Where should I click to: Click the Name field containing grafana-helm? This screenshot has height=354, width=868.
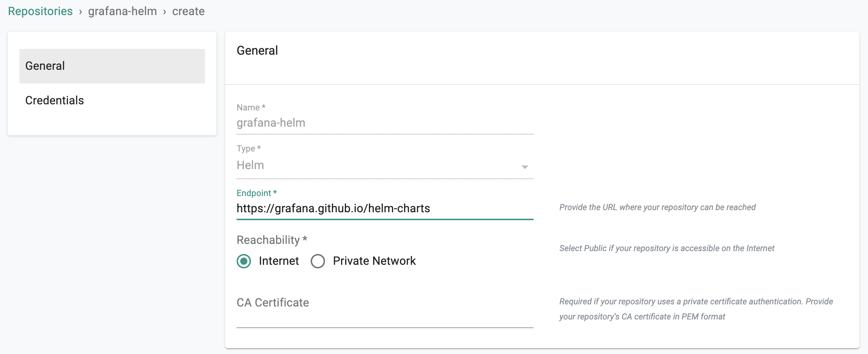coord(385,123)
